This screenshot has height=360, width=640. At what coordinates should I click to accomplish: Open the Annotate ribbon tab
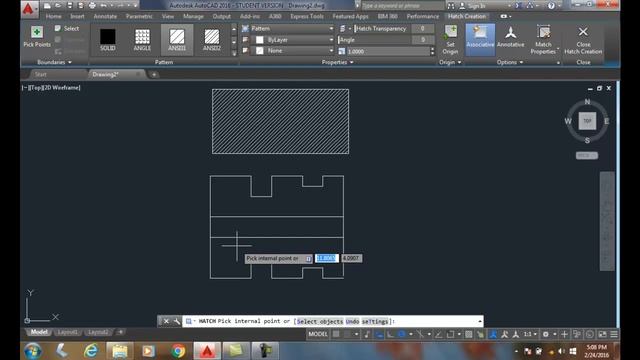pos(105,16)
